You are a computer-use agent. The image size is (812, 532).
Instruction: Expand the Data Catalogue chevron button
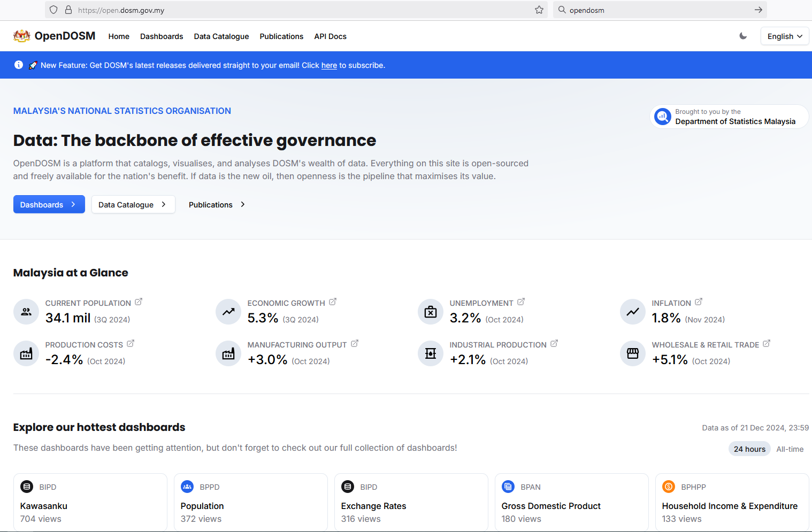pyautogui.click(x=133, y=205)
